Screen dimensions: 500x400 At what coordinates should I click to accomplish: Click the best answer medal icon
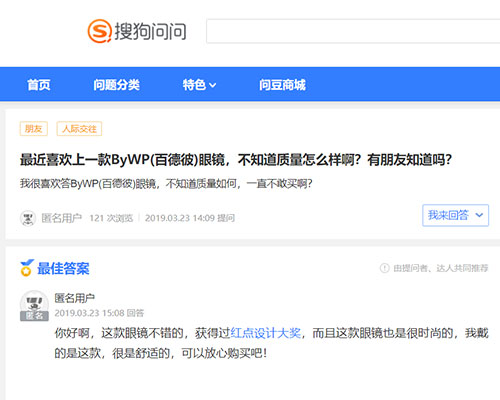pos(27,268)
